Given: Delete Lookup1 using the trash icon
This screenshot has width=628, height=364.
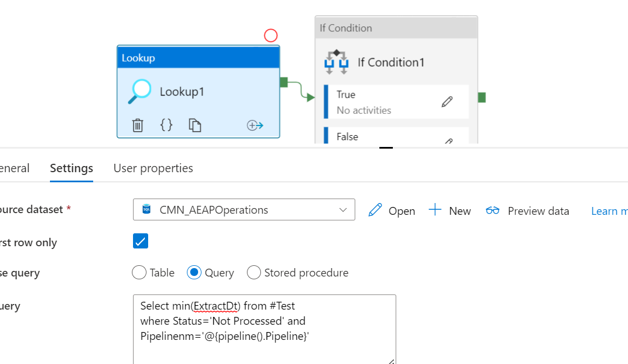Looking at the screenshot, I should [x=137, y=125].
